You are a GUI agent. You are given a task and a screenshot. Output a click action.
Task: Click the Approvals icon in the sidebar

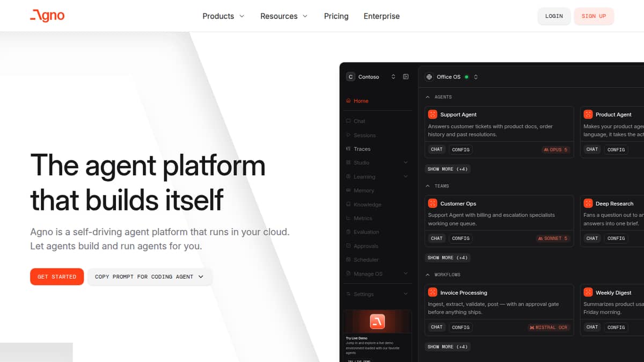click(x=348, y=246)
